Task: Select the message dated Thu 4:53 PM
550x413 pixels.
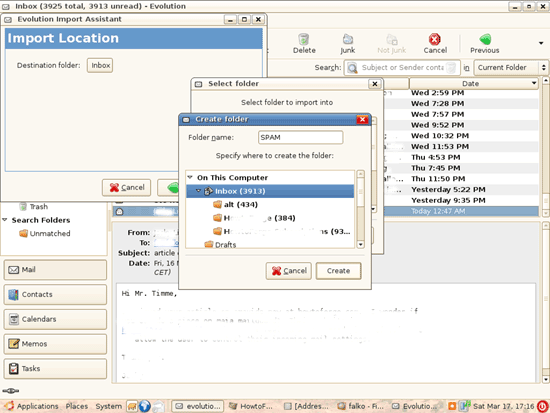Action: click(435, 157)
